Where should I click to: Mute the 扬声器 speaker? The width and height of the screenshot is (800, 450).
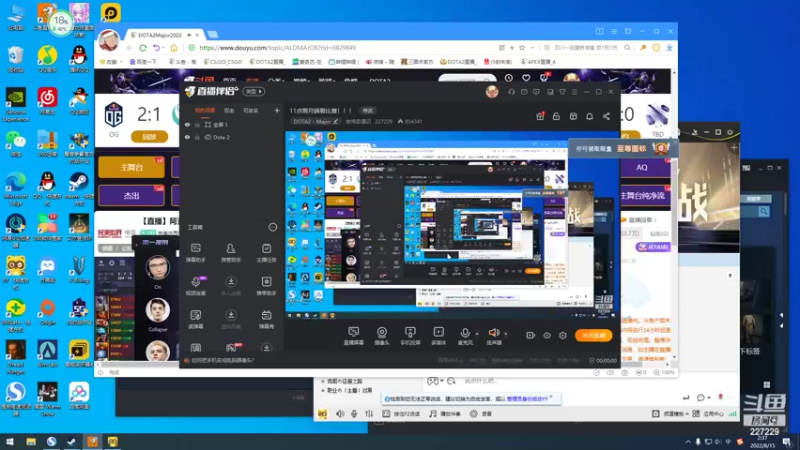[493, 336]
